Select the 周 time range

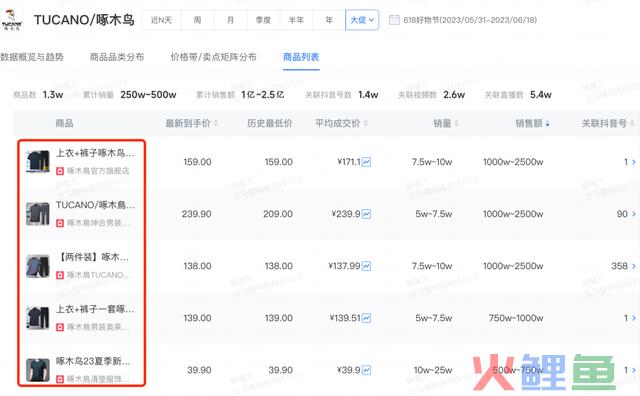(x=198, y=20)
